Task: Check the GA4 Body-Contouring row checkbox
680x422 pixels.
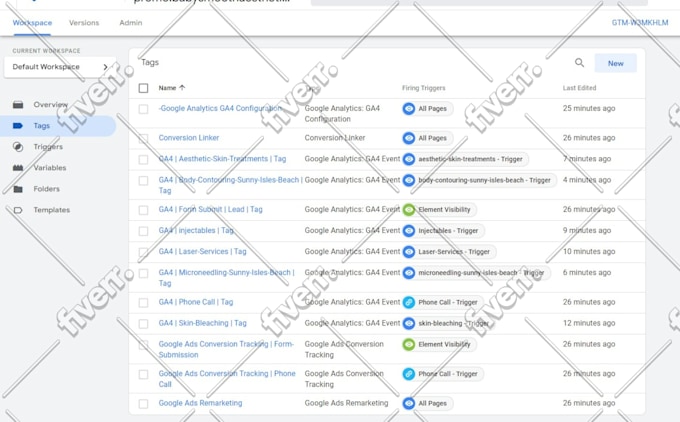Action: point(144,180)
